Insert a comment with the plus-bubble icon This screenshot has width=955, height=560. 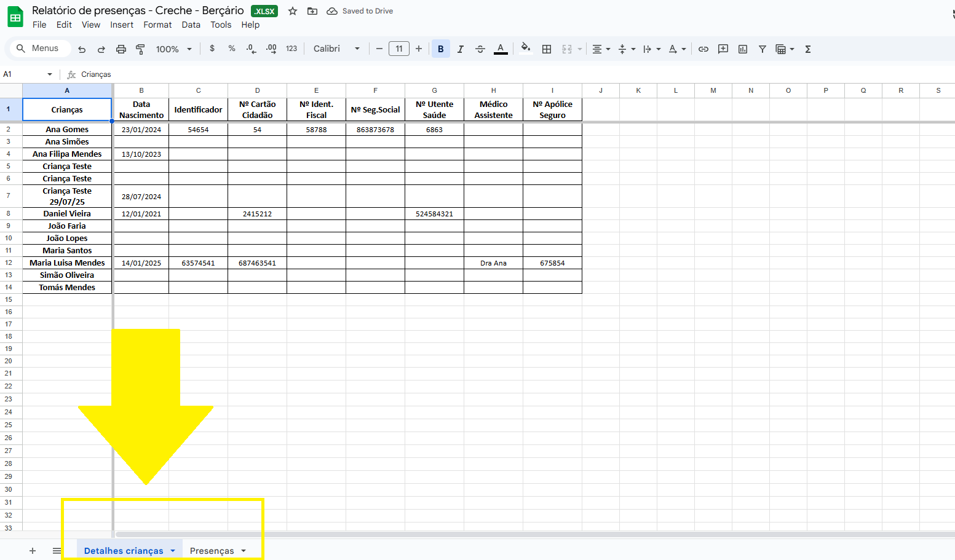(x=723, y=49)
